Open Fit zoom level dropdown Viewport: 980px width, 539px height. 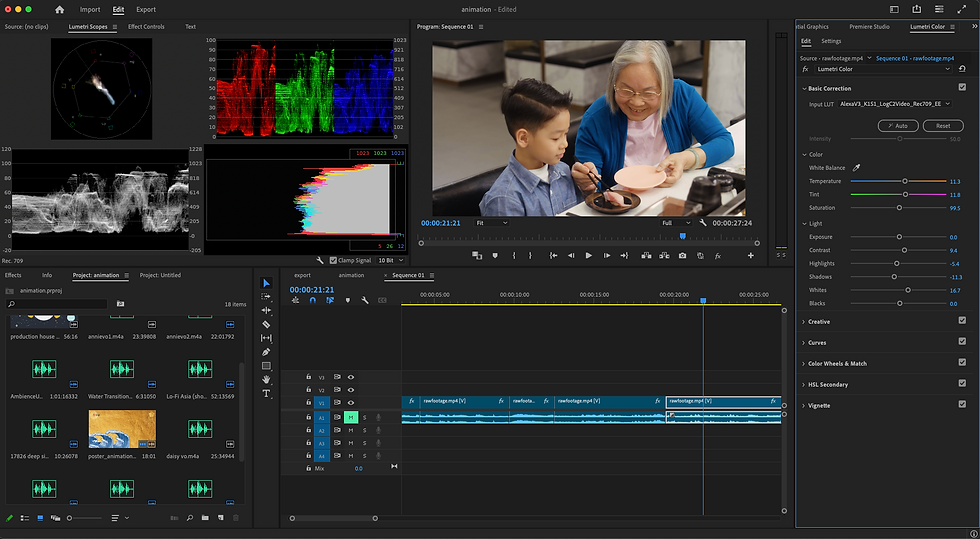[x=491, y=223]
